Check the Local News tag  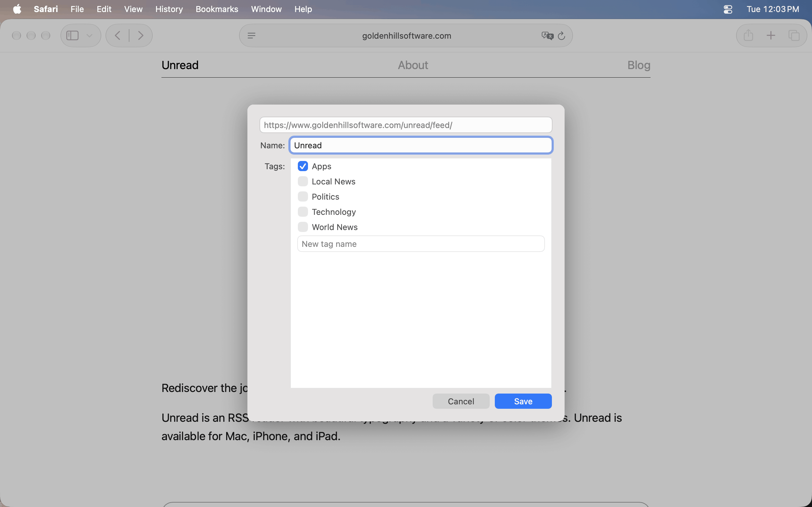303,181
